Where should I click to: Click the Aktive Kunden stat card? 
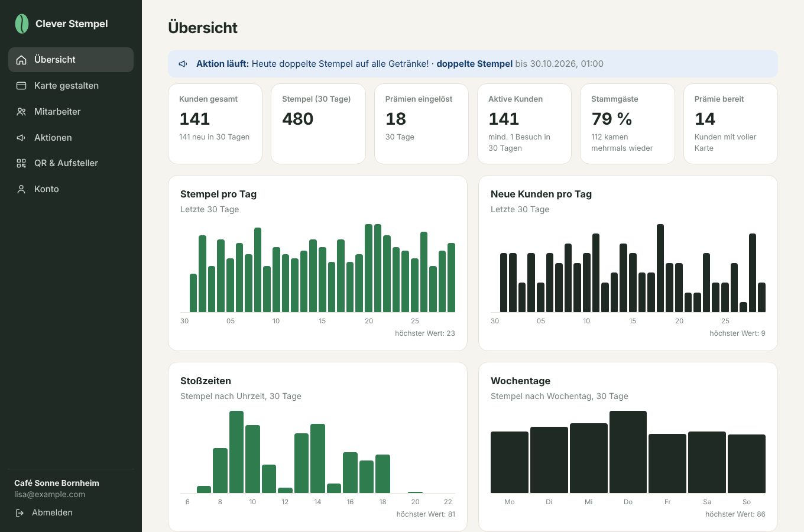tap(524, 124)
